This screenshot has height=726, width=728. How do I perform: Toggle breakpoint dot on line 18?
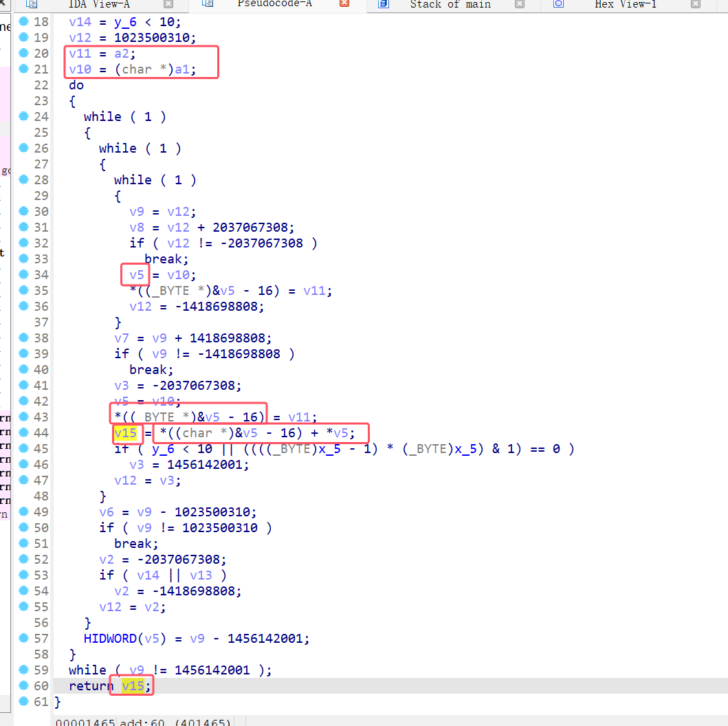coord(24,21)
